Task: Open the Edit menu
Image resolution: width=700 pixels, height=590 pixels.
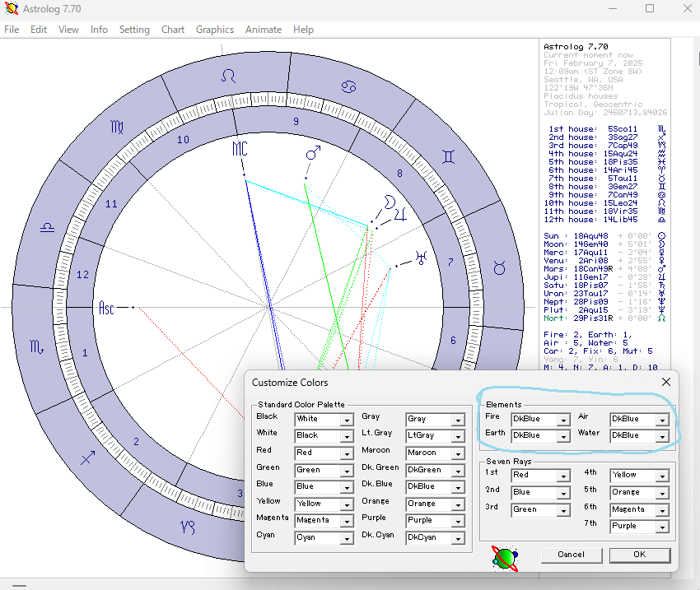Action: pyautogui.click(x=39, y=30)
